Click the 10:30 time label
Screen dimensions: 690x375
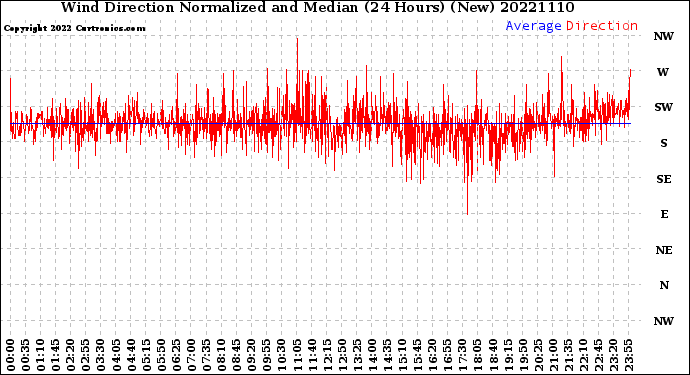click(x=282, y=356)
